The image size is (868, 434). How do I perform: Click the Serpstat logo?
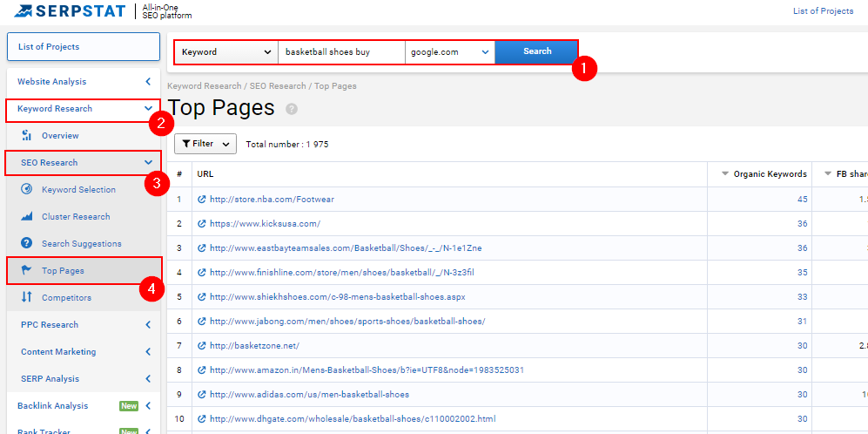[x=70, y=10]
